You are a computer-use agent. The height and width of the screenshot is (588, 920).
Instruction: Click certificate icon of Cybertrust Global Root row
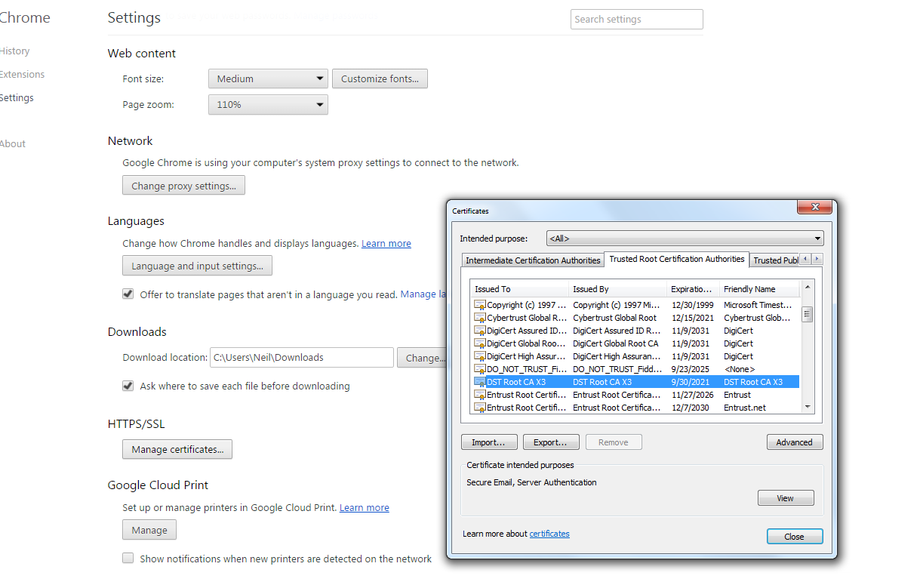(479, 318)
